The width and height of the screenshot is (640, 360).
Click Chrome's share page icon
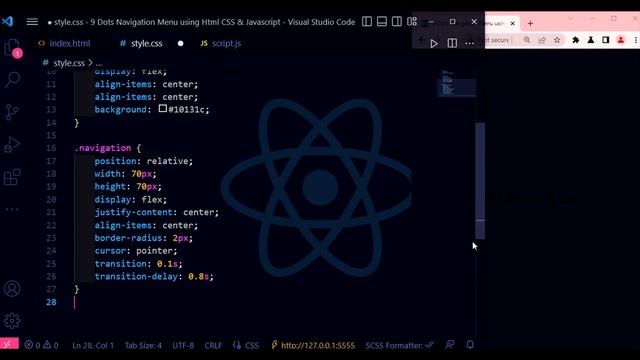tap(542, 40)
